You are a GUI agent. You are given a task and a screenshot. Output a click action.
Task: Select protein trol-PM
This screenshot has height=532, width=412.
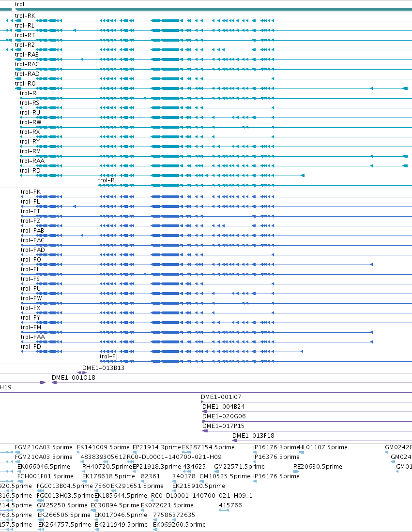31,327
